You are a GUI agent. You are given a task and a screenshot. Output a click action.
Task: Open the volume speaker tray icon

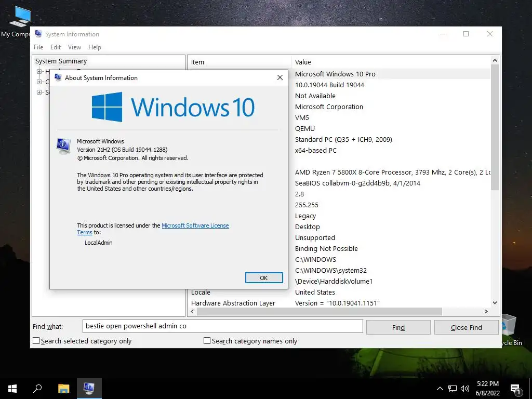(x=465, y=389)
